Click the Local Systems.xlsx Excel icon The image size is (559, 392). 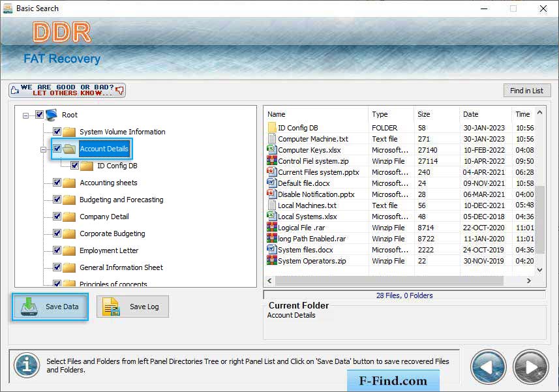(271, 216)
